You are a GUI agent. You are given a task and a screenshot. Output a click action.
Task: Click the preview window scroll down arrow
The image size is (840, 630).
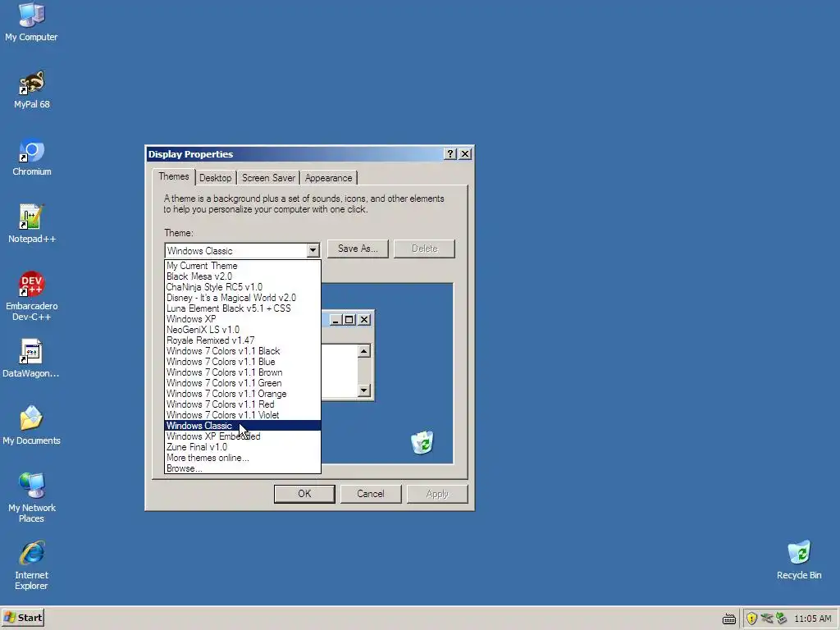pos(363,390)
